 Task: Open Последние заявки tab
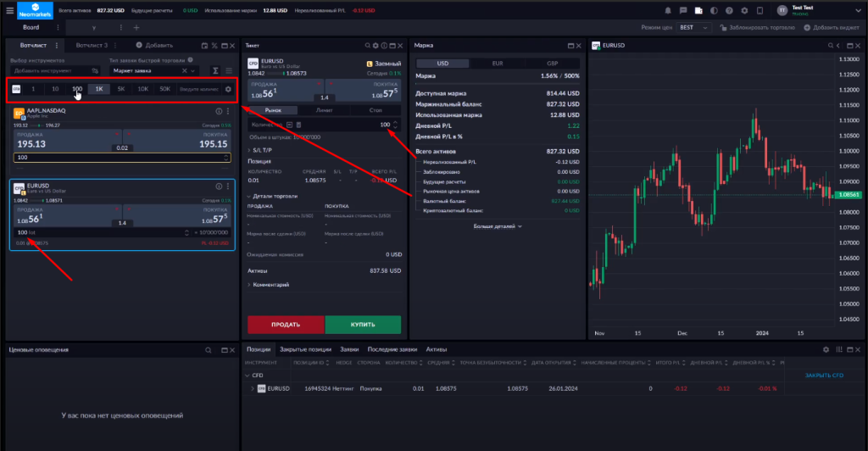pyautogui.click(x=392, y=350)
